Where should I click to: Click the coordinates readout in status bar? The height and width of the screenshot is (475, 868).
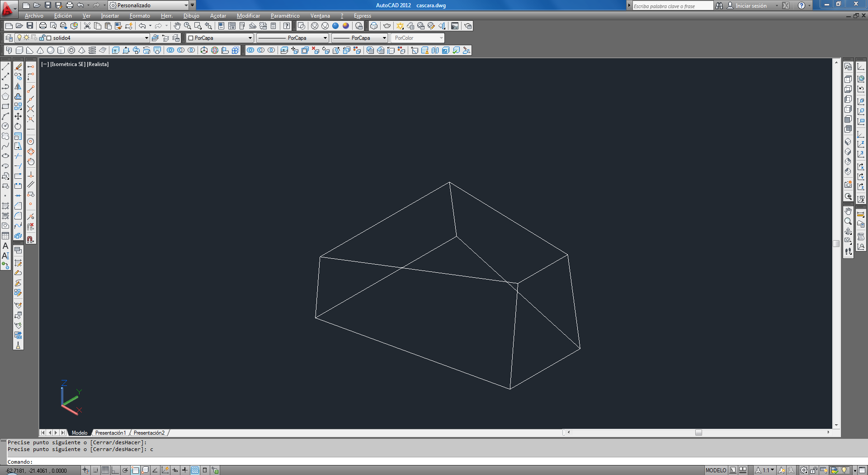coord(37,470)
